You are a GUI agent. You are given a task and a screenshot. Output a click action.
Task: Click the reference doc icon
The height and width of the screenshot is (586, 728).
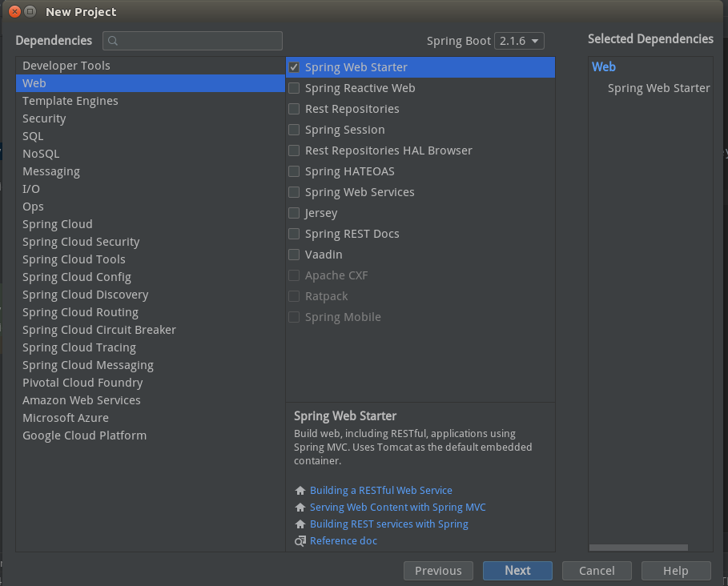300,541
